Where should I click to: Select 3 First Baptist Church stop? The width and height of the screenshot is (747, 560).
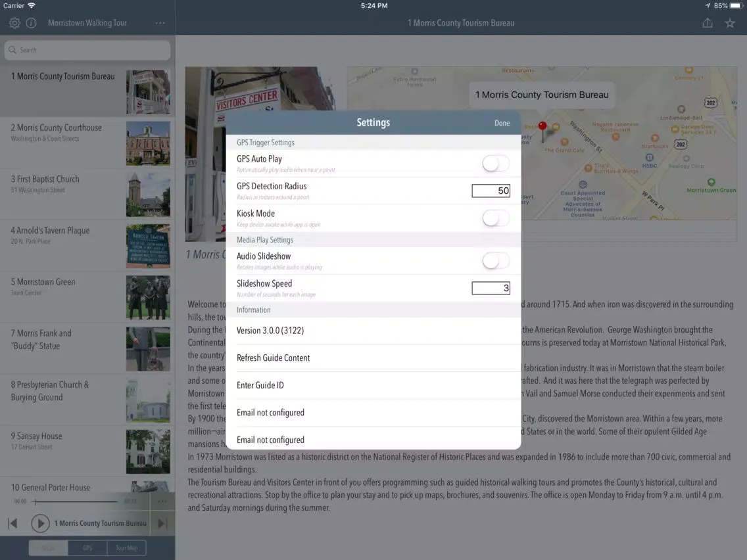click(x=87, y=195)
